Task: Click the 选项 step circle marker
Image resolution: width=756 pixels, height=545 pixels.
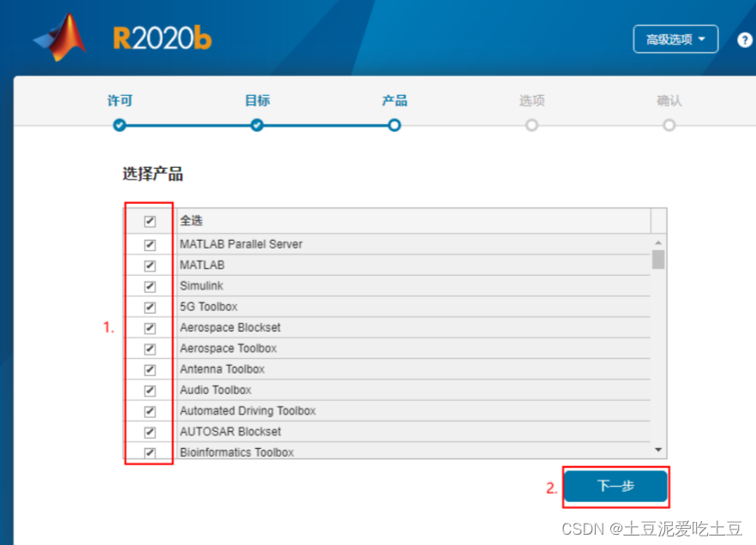Action: coord(531,125)
